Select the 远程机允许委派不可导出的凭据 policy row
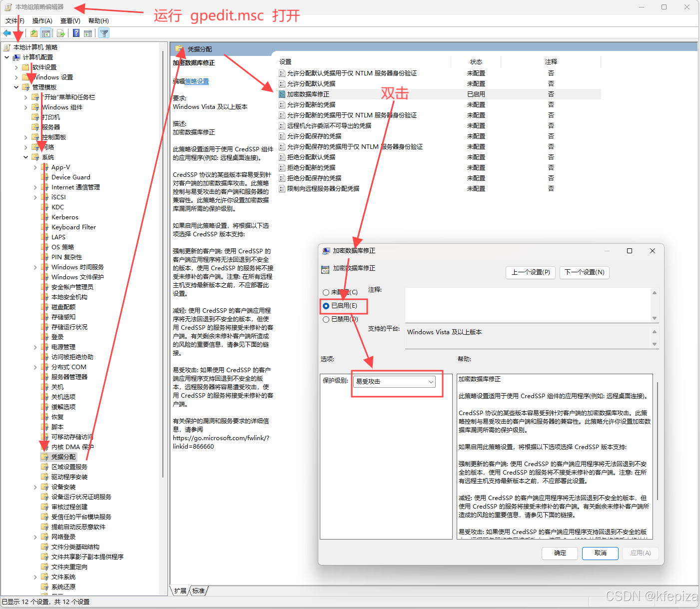Screen dimensions: 700x609 coord(439,126)
